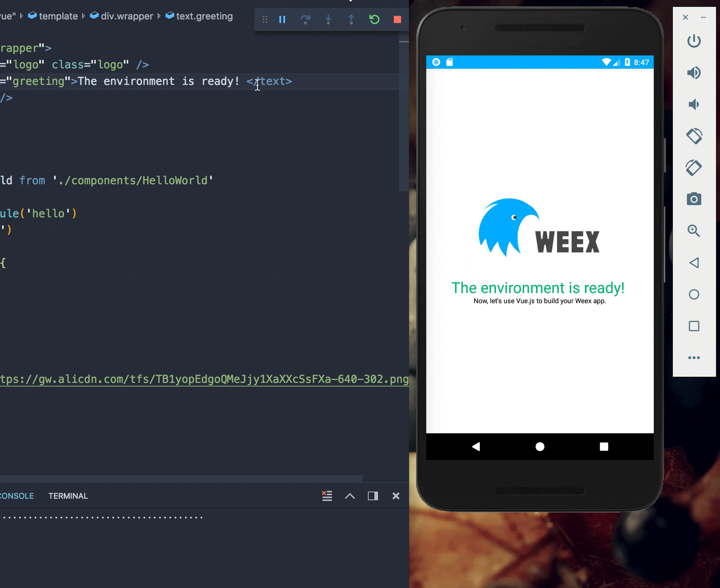
Task: Tap the emulator Back navigation button
Action: click(476, 447)
